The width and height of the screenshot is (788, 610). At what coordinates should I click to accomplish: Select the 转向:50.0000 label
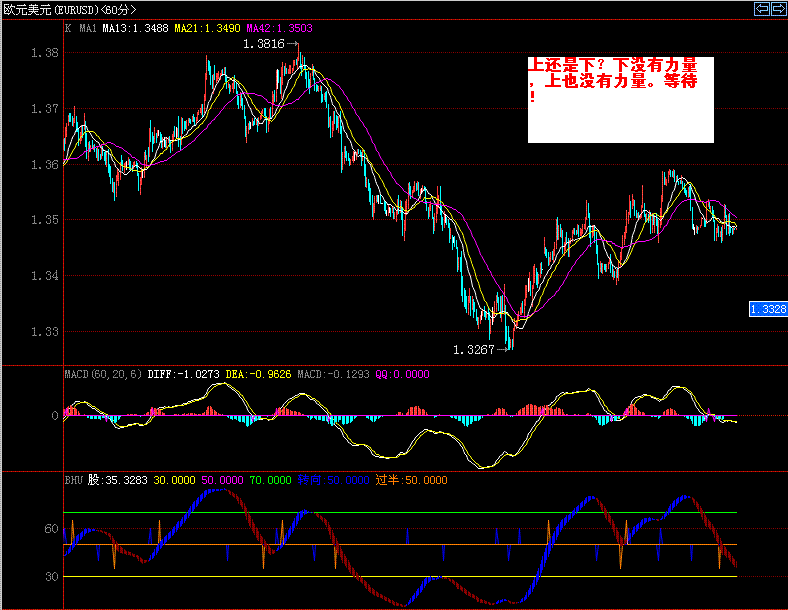(x=334, y=480)
